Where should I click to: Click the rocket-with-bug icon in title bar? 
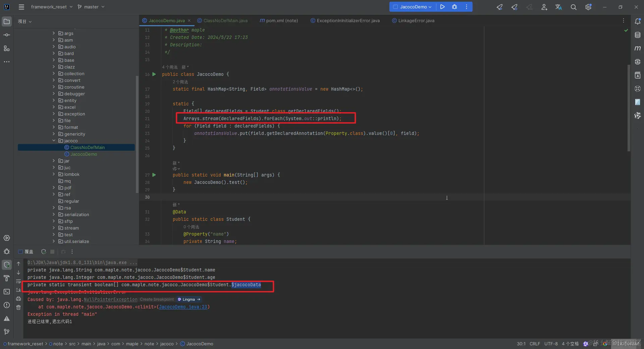[x=515, y=7]
